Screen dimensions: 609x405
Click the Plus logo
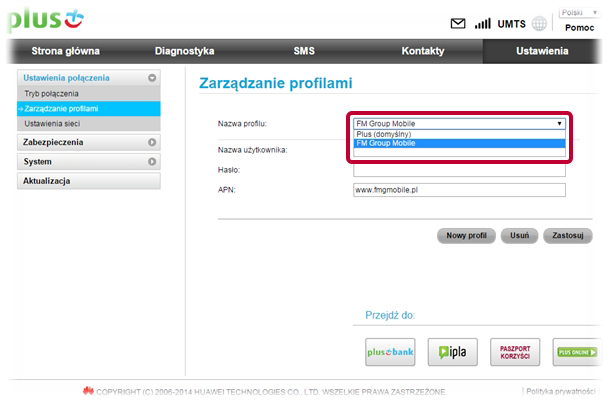coord(46,19)
